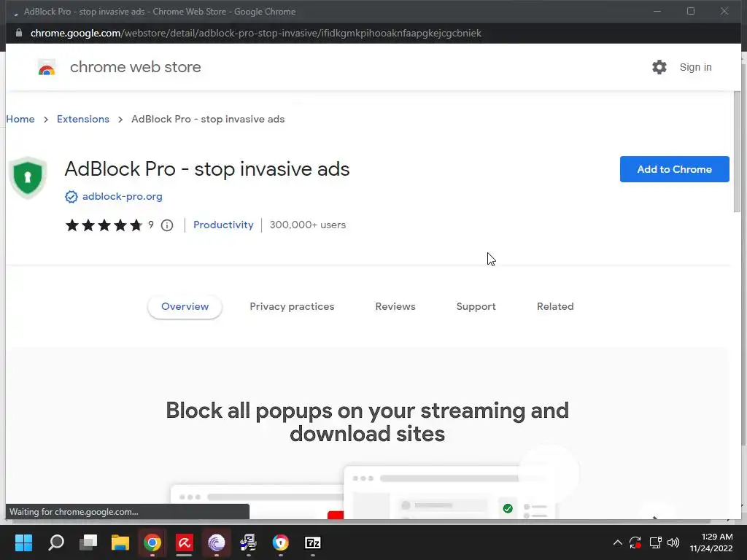Click "AdBlock Pro - stop invasive ads" heading
Image resolution: width=747 pixels, height=560 pixels.
[x=206, y=169]
